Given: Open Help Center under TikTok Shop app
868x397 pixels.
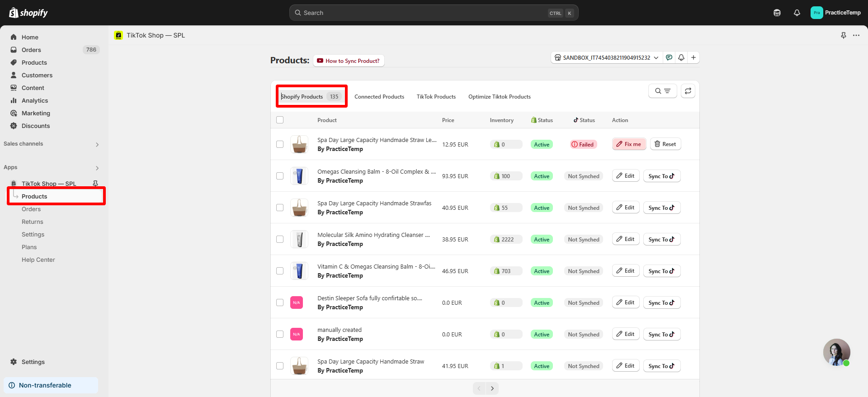Looking at the screenshot, I should pyautogui.click(x=38, y=260).
